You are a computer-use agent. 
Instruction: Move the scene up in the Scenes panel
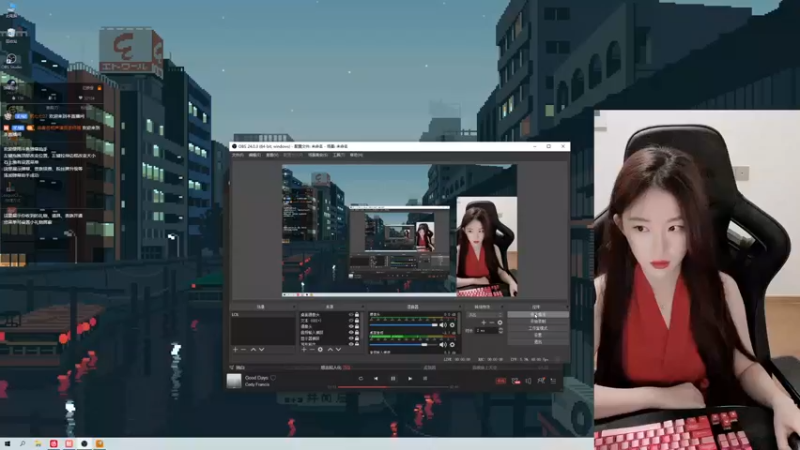coord(253,349)
